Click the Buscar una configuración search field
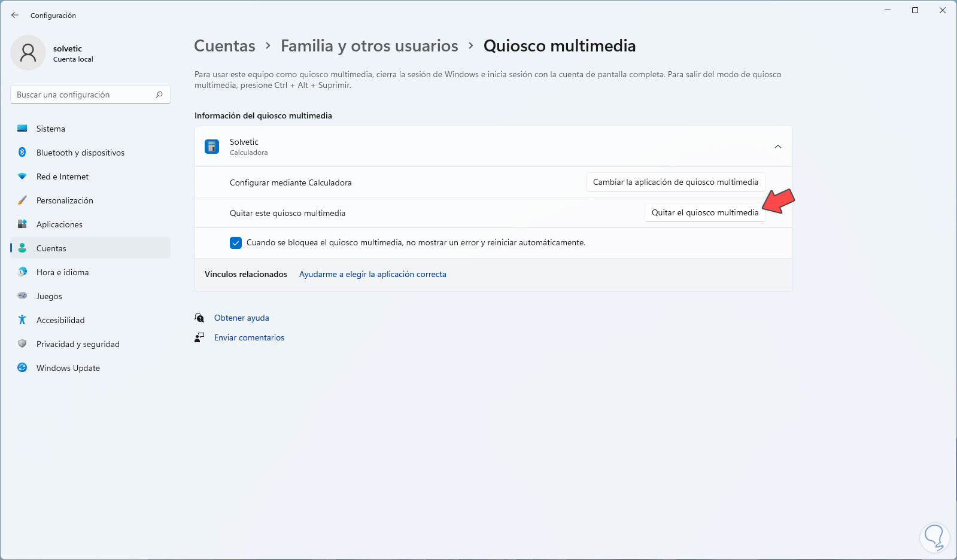Viewport: 957px width, 560px height. pyautogui.click(x=84, y=95)
